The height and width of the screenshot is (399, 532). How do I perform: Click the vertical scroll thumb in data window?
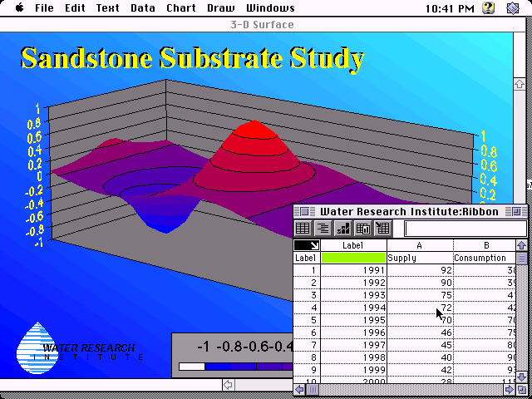(521, 259)
